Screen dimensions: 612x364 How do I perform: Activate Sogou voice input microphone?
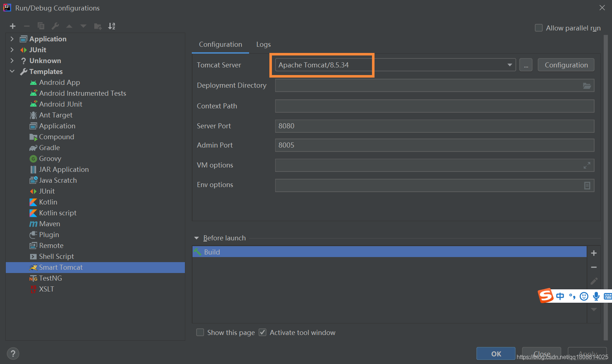(596, 296)
